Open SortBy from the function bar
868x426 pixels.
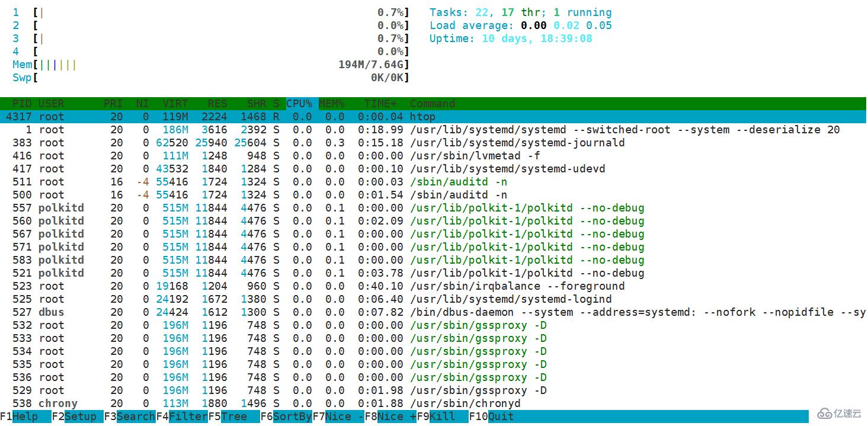pos(286,417)
